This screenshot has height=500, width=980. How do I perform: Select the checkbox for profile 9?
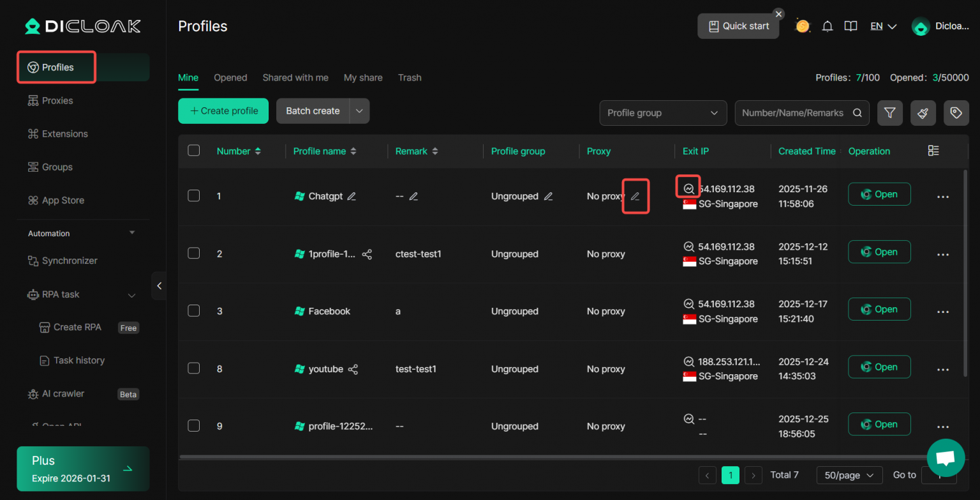(194, 425)
